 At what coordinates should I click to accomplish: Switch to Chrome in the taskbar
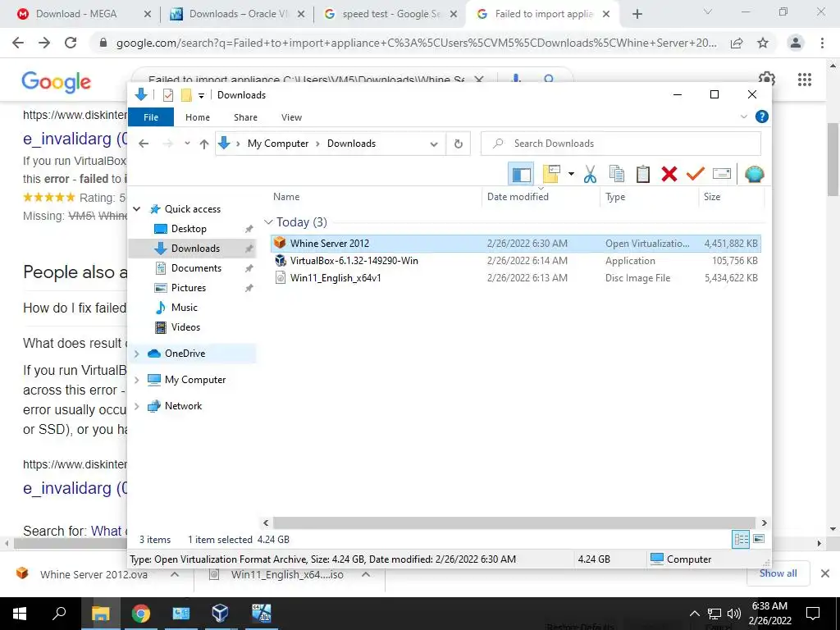(141, 613)
